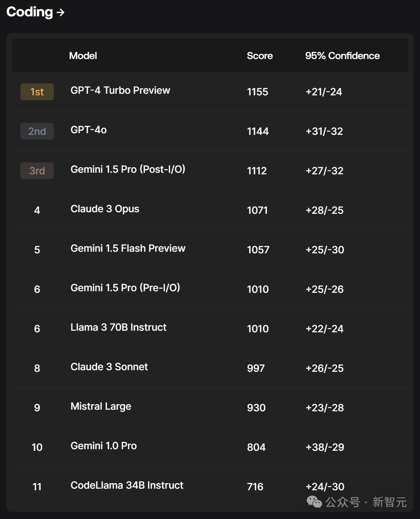Click the WeChat logo in the watermark
The width and height of the screenshot is (420, 519).
tap(314, 502)
